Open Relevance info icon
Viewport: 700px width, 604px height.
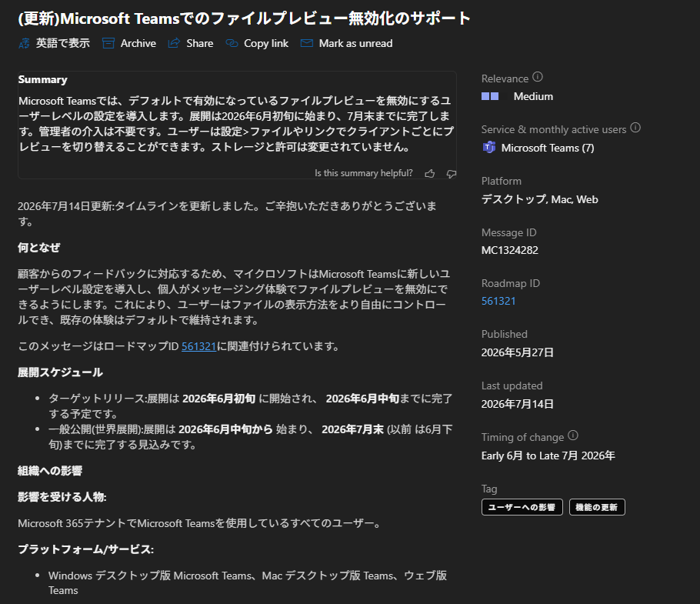538,77
